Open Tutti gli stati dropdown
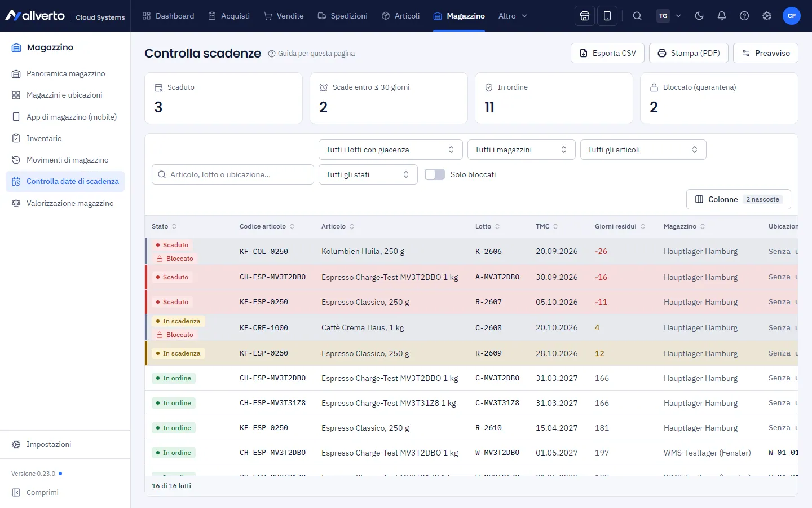Image resolution: width=812 pixels, height=508 pixels. [x=368, y=174]
